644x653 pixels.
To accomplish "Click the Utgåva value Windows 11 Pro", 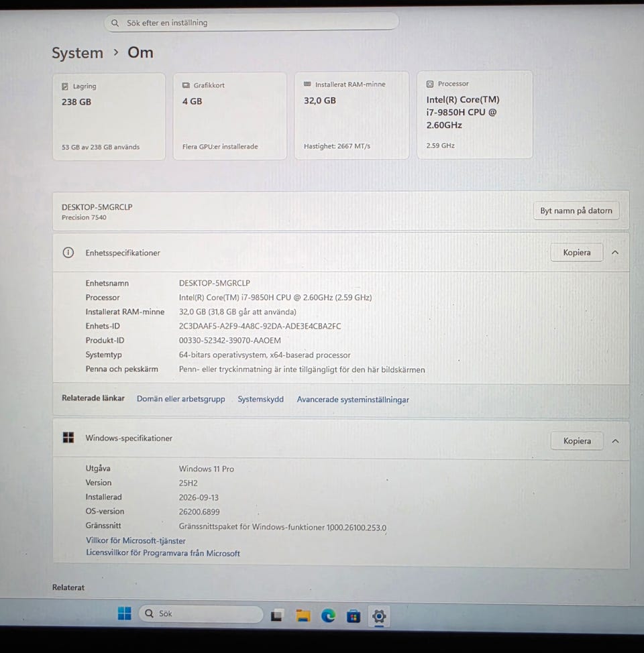I will 207,469.
